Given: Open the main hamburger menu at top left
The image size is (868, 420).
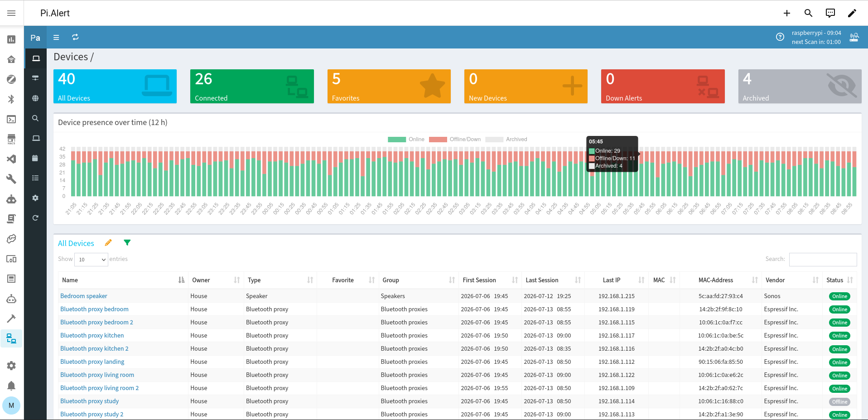Looking at the screenshot, I should (x=11, y=13).
